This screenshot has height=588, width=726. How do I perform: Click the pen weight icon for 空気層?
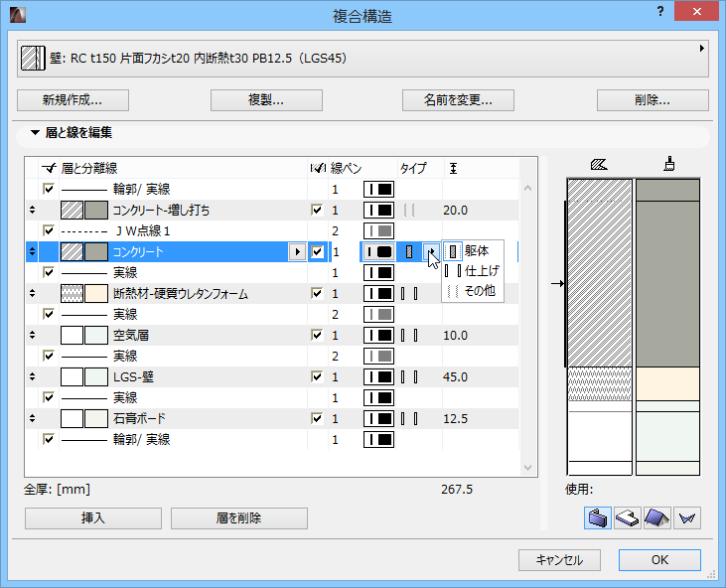[x=378, y=335]
